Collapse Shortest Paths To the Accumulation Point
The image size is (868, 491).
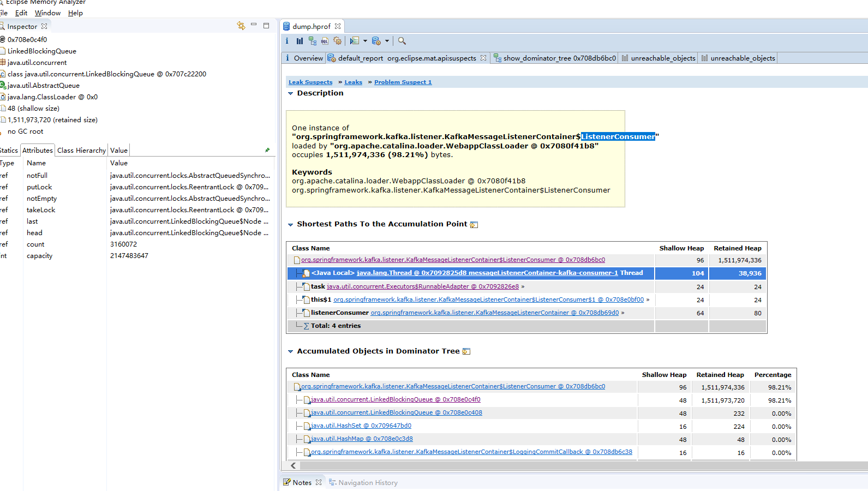291,224
